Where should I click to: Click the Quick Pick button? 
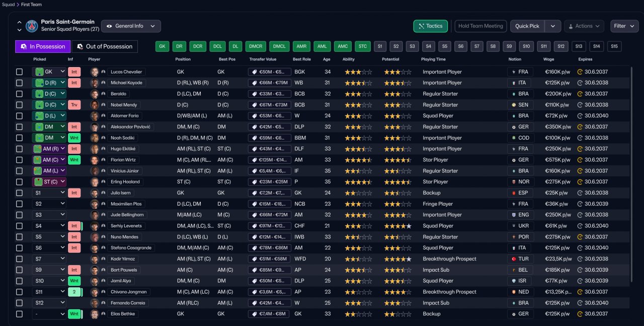pos(527,26)
